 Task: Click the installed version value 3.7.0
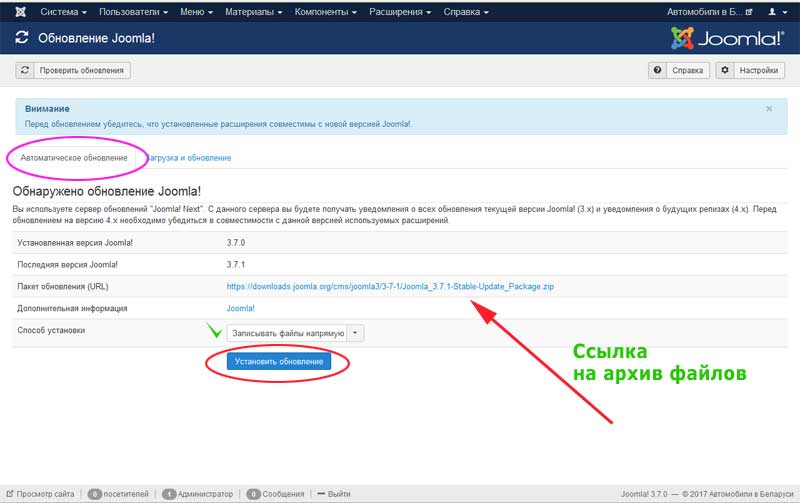236,243
